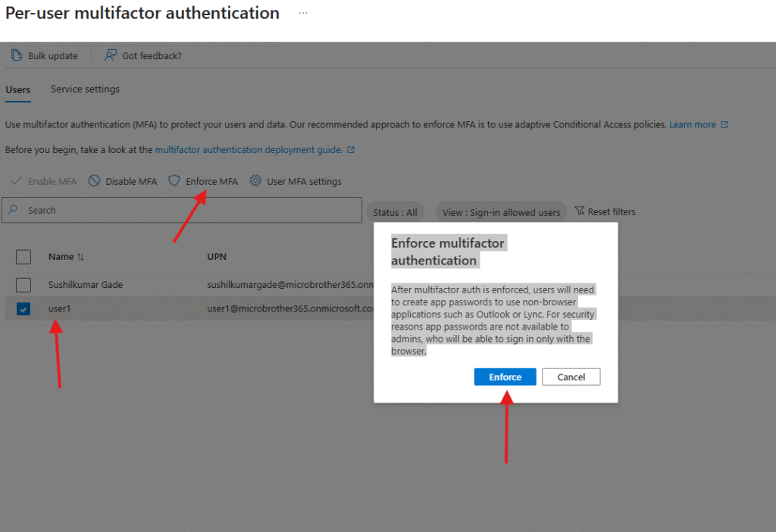
Task: Click the external link icon beside Learn more
Action: [724, 125]
